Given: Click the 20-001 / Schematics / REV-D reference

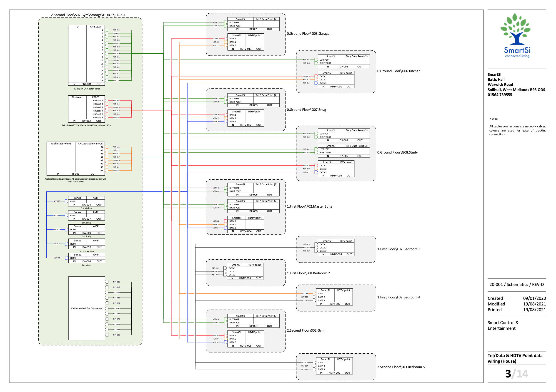Looking at the screenshot, I should tap(516, 285).
